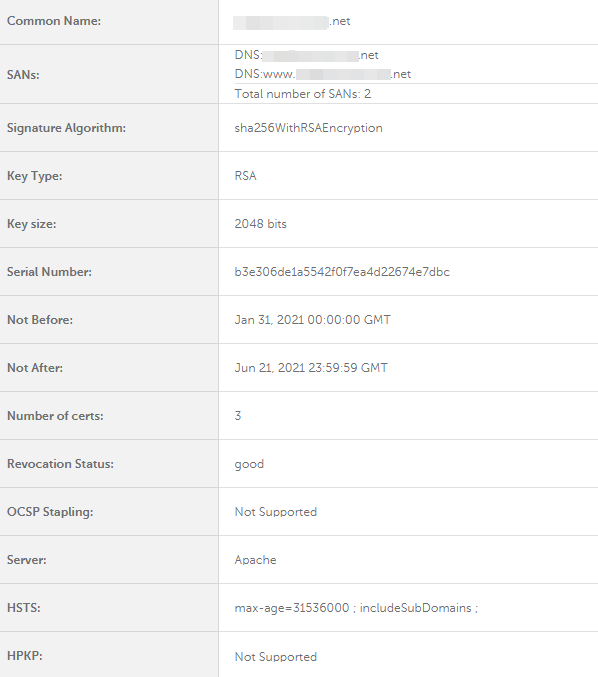
Task: Click the Number of certs value 3
Action: (238, 416)
